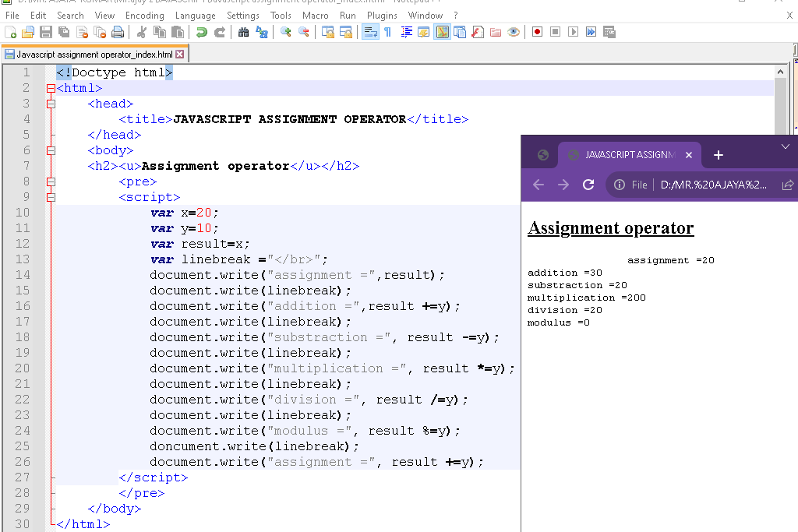The image size is (798, 532).
Task: Click the New file toolbar icon
Action: click(11, 32)
